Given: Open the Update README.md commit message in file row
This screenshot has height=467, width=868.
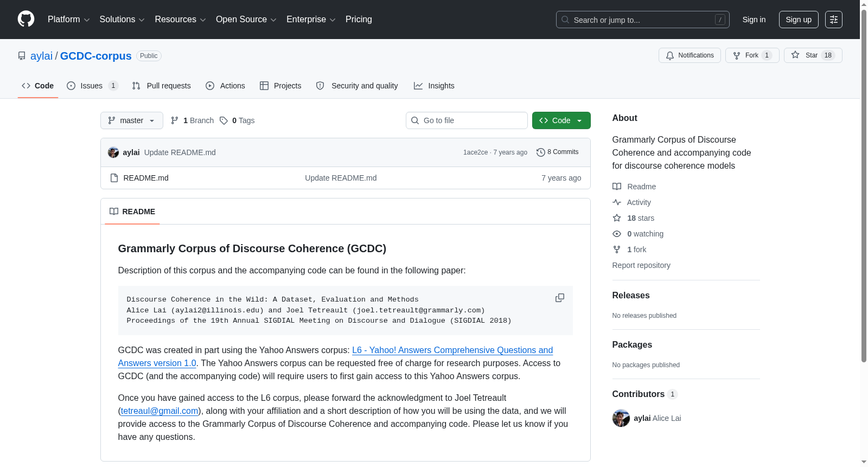Looking at the screenshot, I should click(x=341, y=178).
